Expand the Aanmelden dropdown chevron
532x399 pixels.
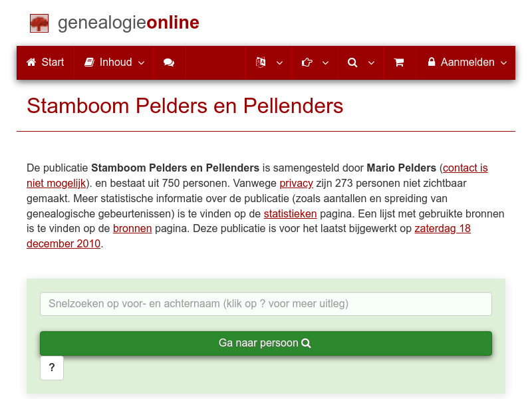(503, 63)
